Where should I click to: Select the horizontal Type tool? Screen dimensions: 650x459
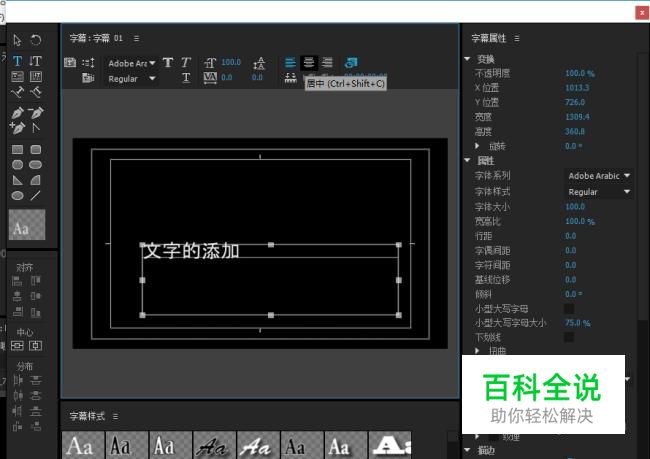18,61
